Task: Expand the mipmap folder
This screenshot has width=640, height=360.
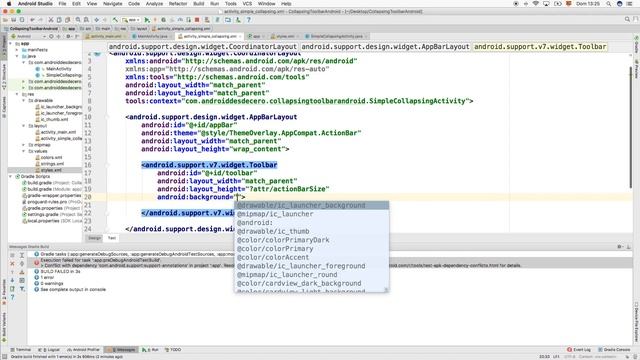Action: (x=24, y=145)
